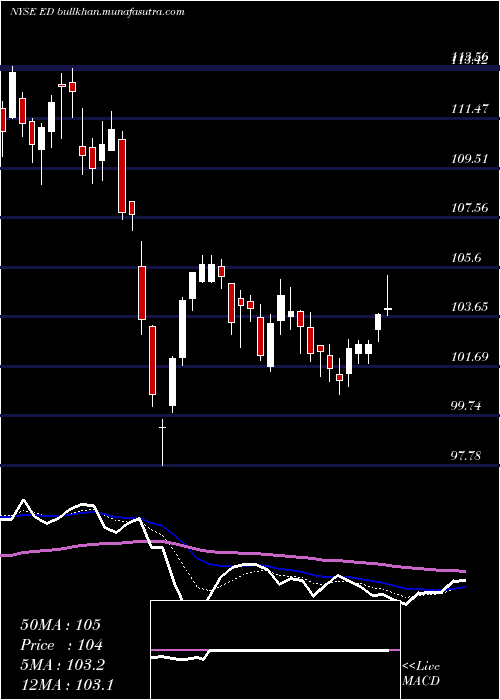
Task: Click the Price : 104 readout
Action: (61, 645)
